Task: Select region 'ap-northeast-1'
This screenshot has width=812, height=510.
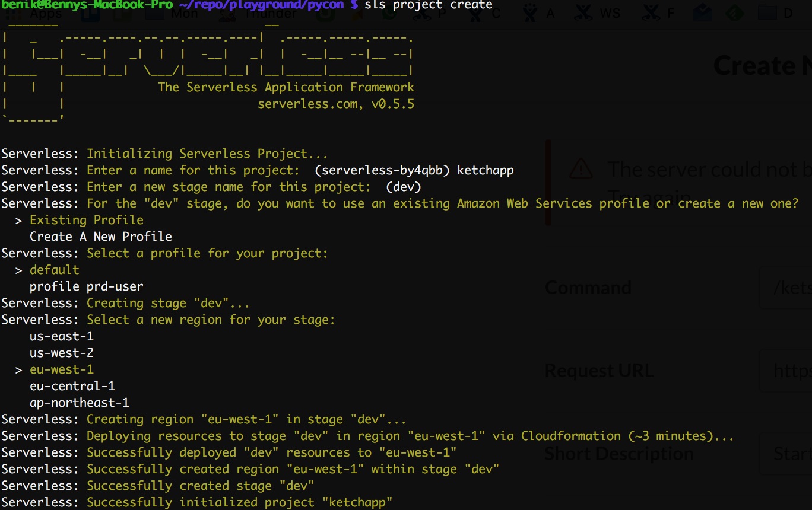Action: coord(80,403)
